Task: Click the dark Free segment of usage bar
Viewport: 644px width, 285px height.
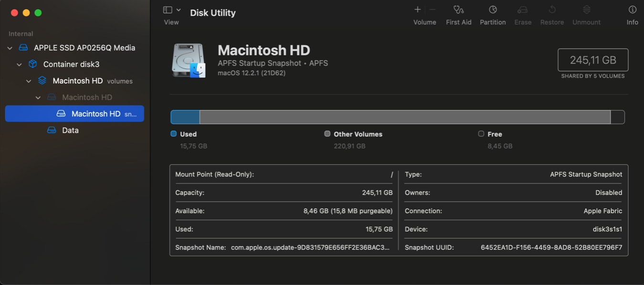Action: 618,117
